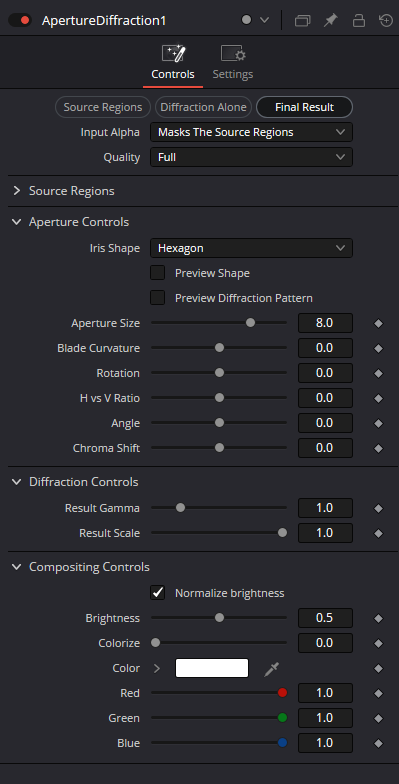Image resolution: width=399 pixels, height=784 pixels.
Task: Open the node color dot dropdown
Action: (264, 20)
